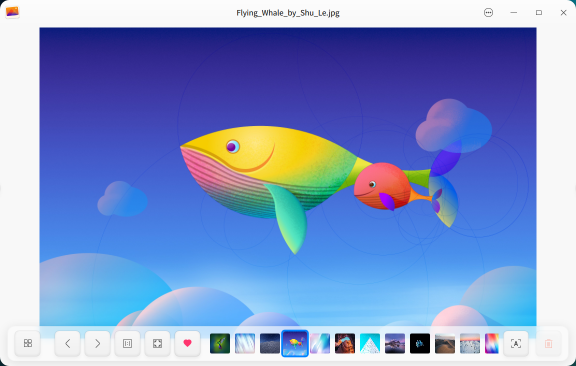Screen dimensions: 576x366
Task: Open the album grid view icon
Action: coord(28,343)
